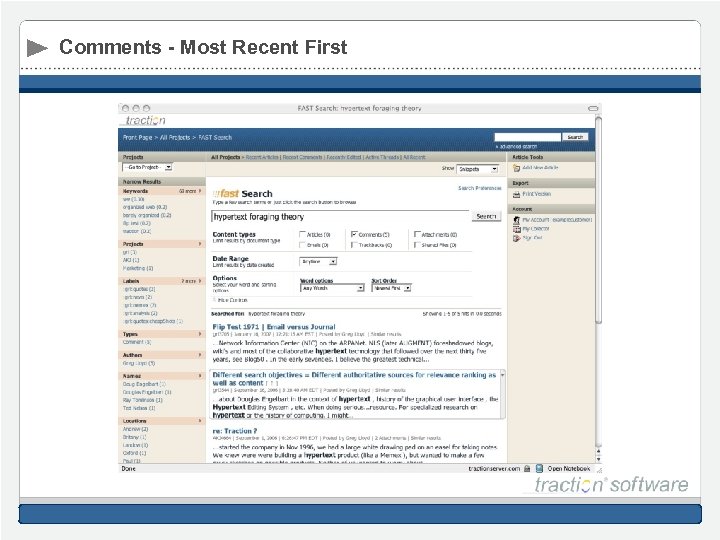Open Recent Articles tab link
720x540 pixels.
[x=262, y=157]
